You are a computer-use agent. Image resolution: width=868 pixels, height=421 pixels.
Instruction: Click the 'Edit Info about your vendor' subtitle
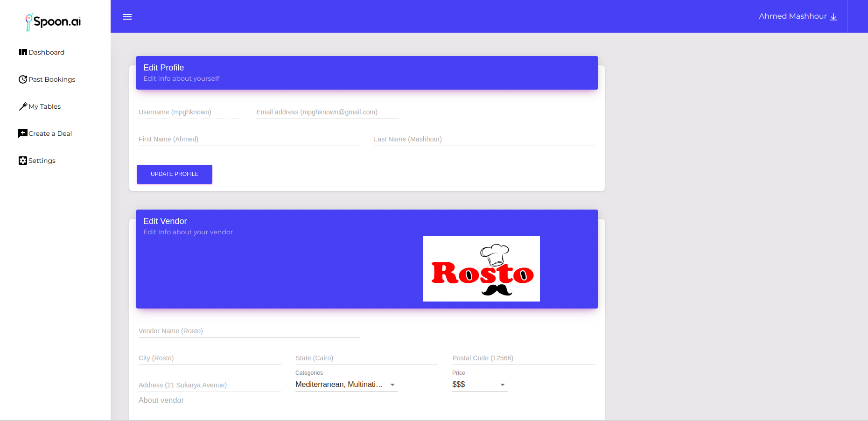click(x=188, y=232)
